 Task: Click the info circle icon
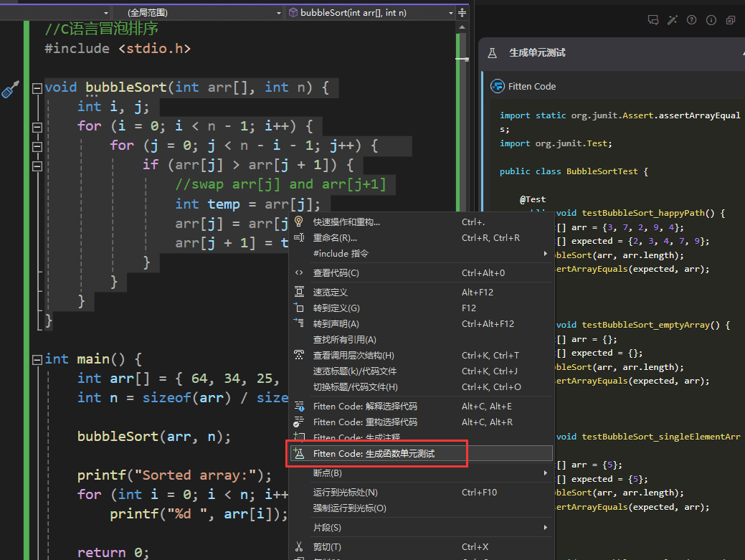[711, 20]
